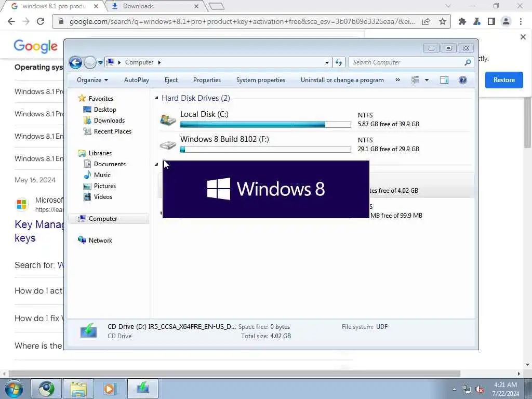Select Computer in the navigation pane

[x=103, y=219]
